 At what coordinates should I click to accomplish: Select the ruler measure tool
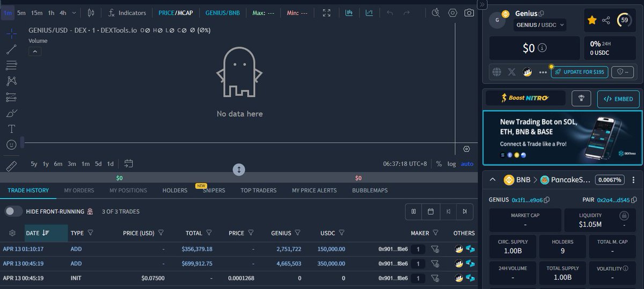[x=11, y=167]
